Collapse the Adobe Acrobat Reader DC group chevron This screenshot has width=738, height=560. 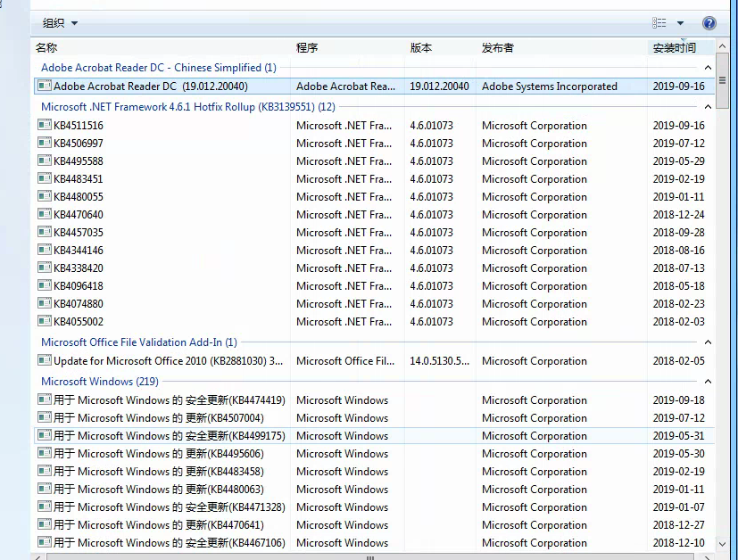(708, 68)
